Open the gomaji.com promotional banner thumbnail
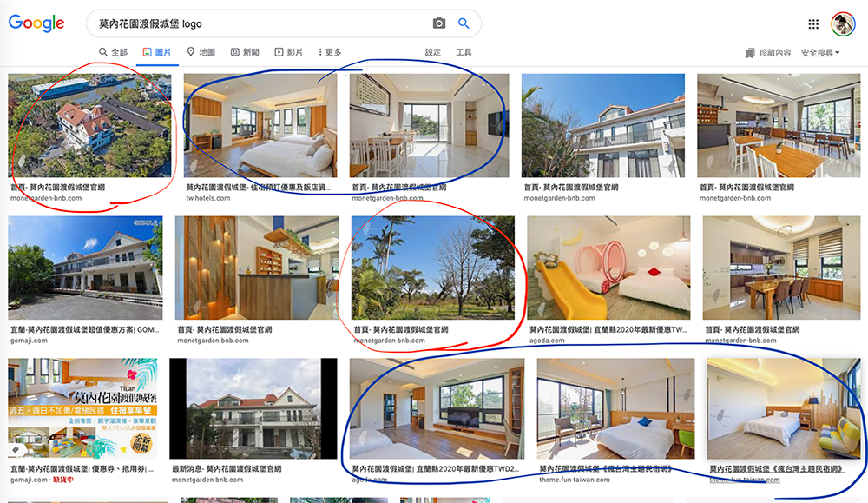The height and width of the screenshot is (503, 868). (x=82, y=408)
